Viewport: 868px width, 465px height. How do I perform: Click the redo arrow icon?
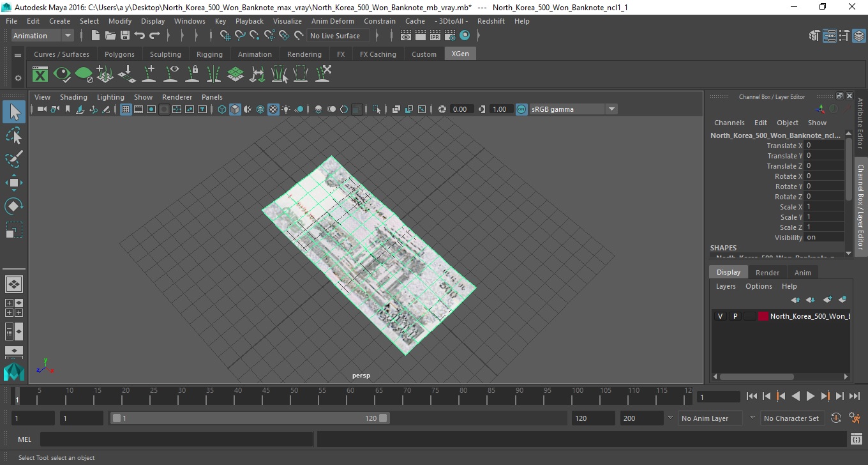pyautogui.click(x=154, y=36)
